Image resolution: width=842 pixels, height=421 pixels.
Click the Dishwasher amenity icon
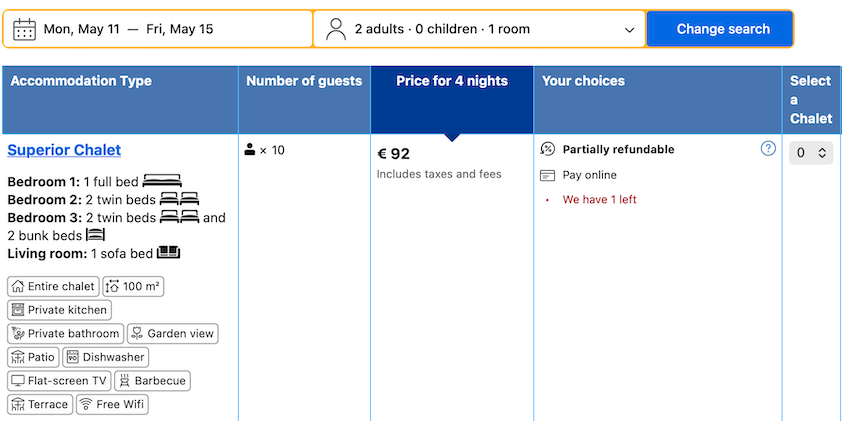tap(73, 357)
